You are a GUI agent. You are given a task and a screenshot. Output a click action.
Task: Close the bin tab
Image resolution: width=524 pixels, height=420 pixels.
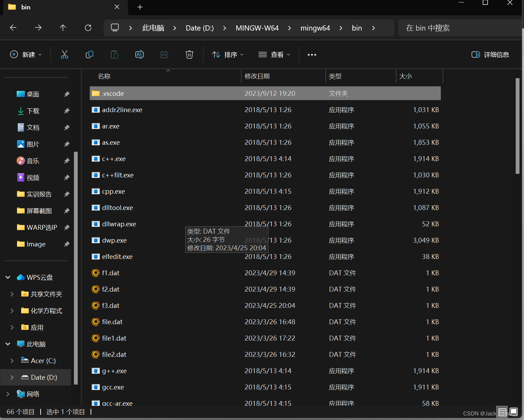[x=117, y=7]
